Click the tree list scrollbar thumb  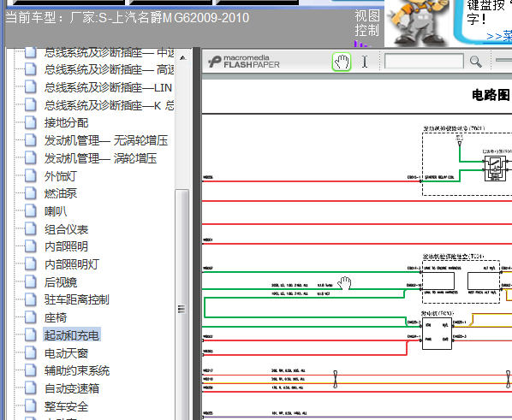(182, 304)
